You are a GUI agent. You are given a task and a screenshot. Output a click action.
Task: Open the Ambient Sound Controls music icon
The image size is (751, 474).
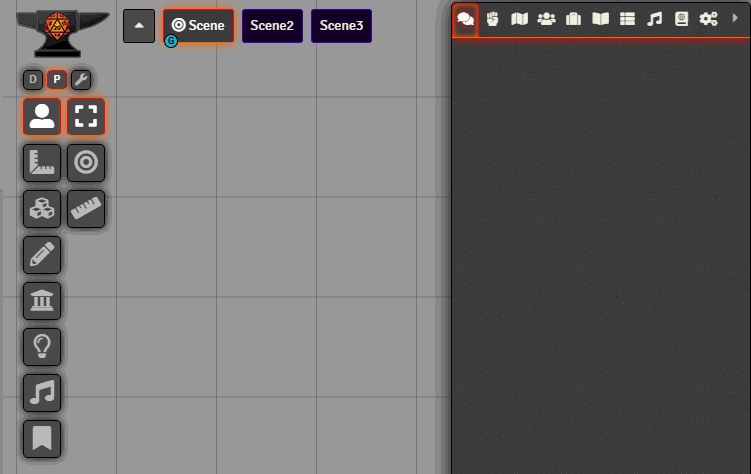(42, 393)
